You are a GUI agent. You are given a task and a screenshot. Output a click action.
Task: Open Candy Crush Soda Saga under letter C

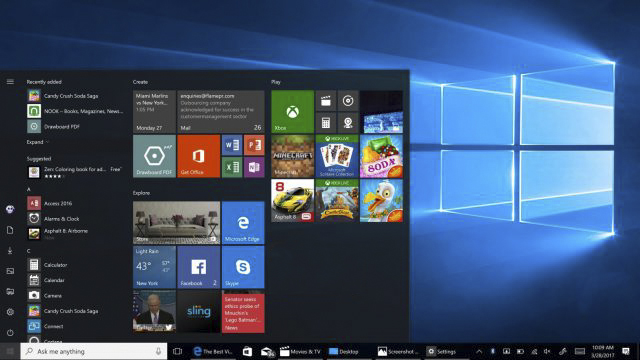[76, 311]
